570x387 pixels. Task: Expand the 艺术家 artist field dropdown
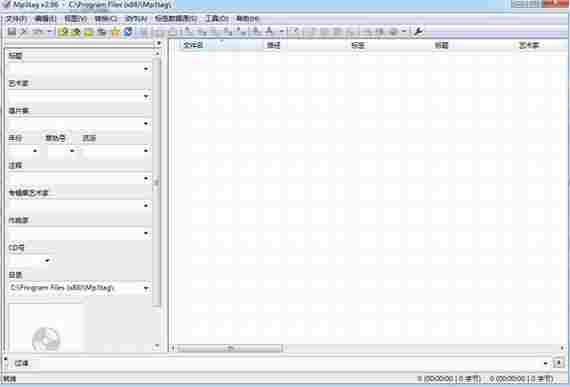click(x=146, y=96)
